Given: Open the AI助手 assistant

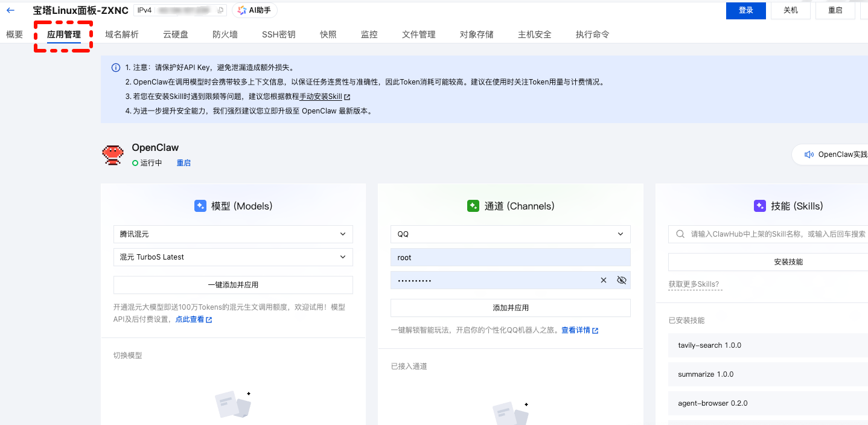Looking at the screenshot, I should click(254, 10).
